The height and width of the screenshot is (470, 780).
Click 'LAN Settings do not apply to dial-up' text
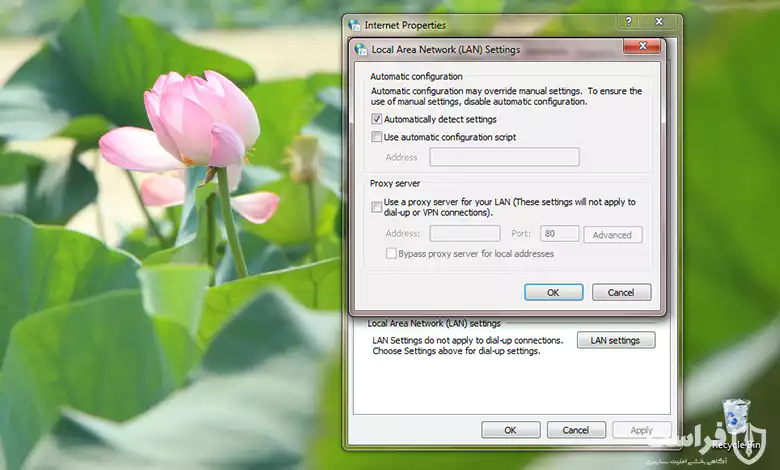pyautogui.click(x=468, y=341)
